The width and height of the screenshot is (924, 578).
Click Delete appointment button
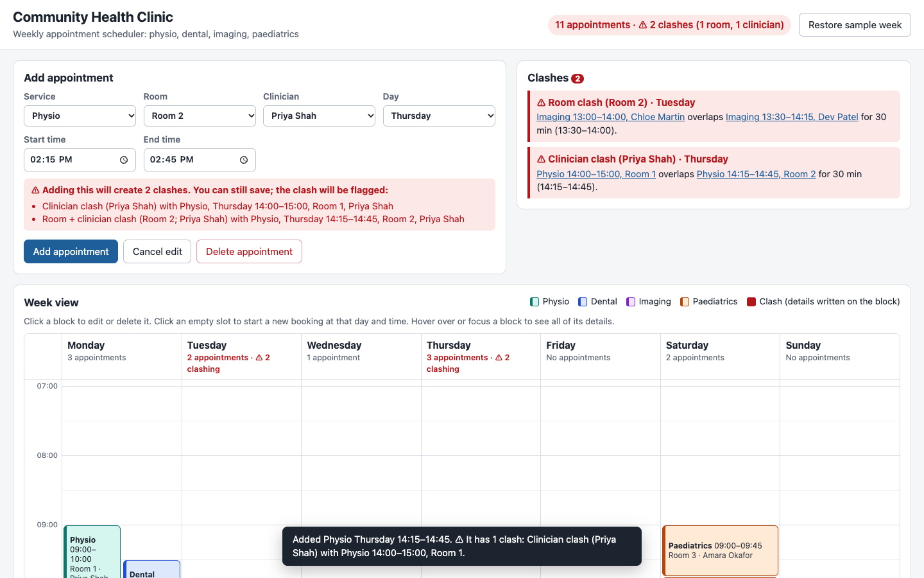(x=249, y=252)
